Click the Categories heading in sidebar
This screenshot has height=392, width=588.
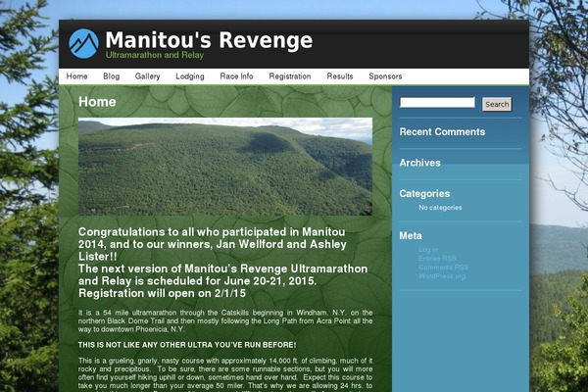(x=424, y=194)
